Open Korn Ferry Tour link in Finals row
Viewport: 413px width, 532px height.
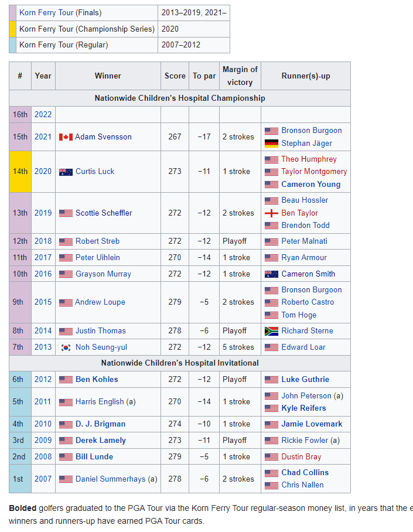(x=46, y=13)
